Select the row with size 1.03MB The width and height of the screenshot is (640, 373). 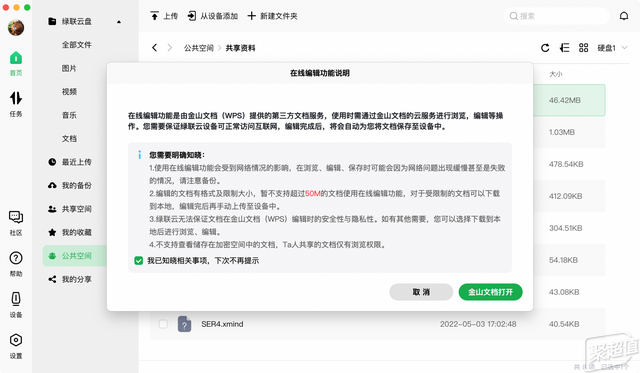click(569, 132)
